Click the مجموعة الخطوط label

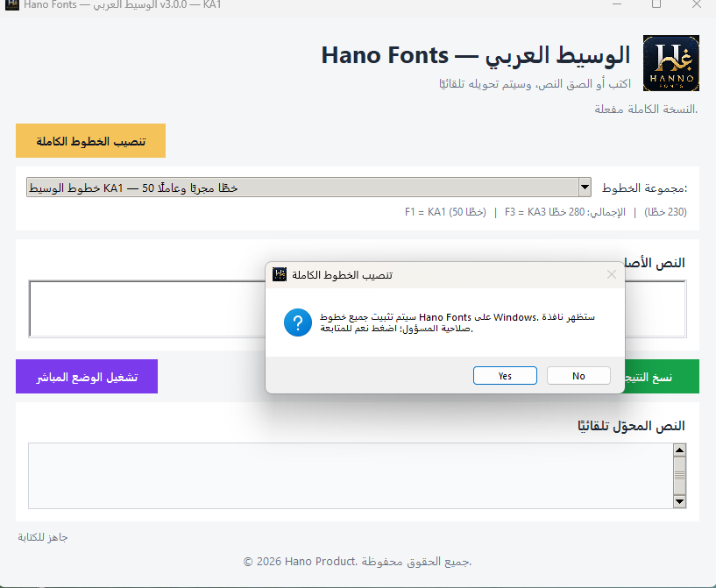(x=644, y=188)
